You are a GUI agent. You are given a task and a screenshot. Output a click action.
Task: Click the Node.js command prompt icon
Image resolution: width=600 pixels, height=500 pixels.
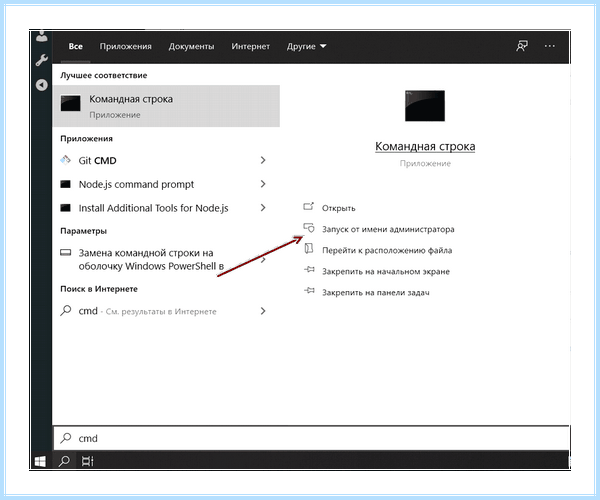pos(65,184)
